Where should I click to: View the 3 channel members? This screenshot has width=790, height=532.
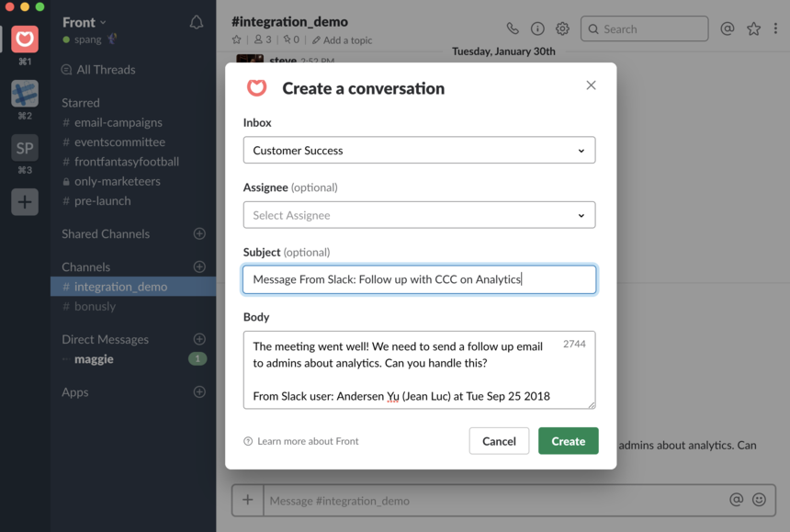[x=263, y=40]
